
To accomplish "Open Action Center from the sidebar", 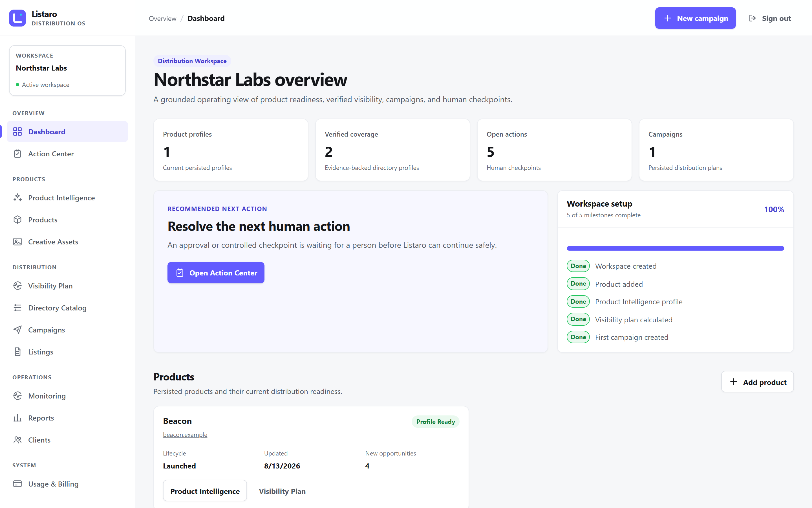I will (x=67, y=154).
